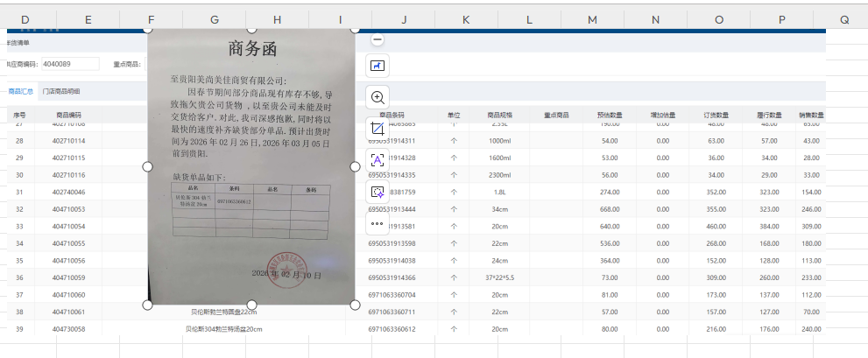This screenshot has height=358, width=868.
Task: Select column D header
Action: (x=25, y=19)
